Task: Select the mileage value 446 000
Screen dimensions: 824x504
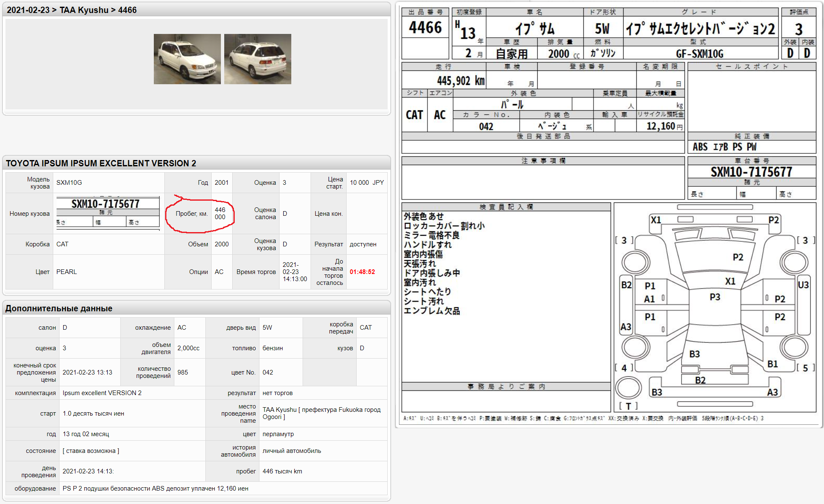Action: (x=220, y=213)
